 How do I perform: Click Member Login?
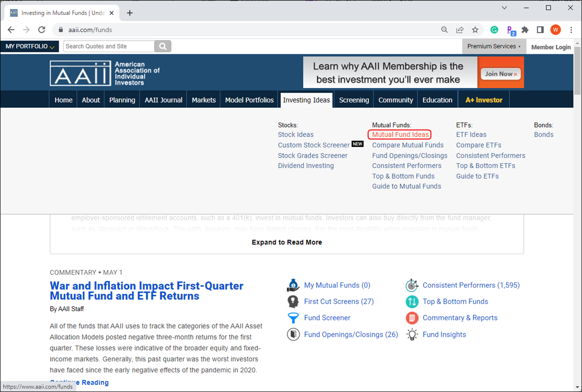pyautogui.click(x=551, y=47)
